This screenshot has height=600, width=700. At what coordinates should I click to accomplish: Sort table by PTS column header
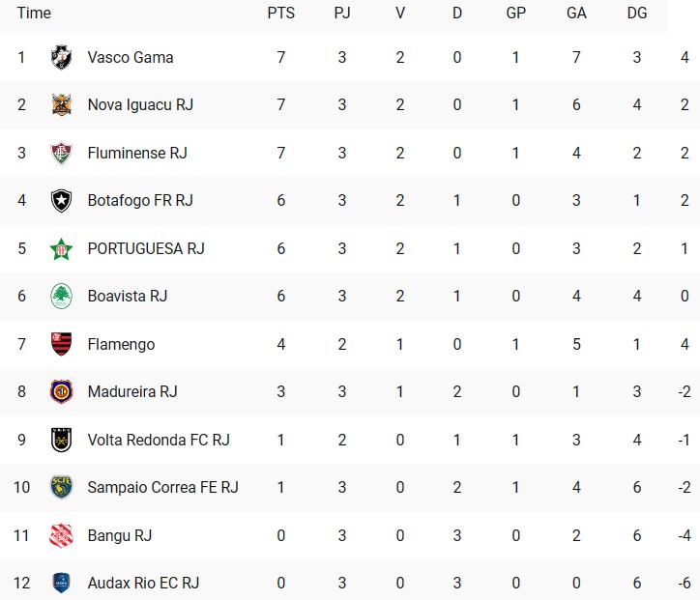[280, 13]
